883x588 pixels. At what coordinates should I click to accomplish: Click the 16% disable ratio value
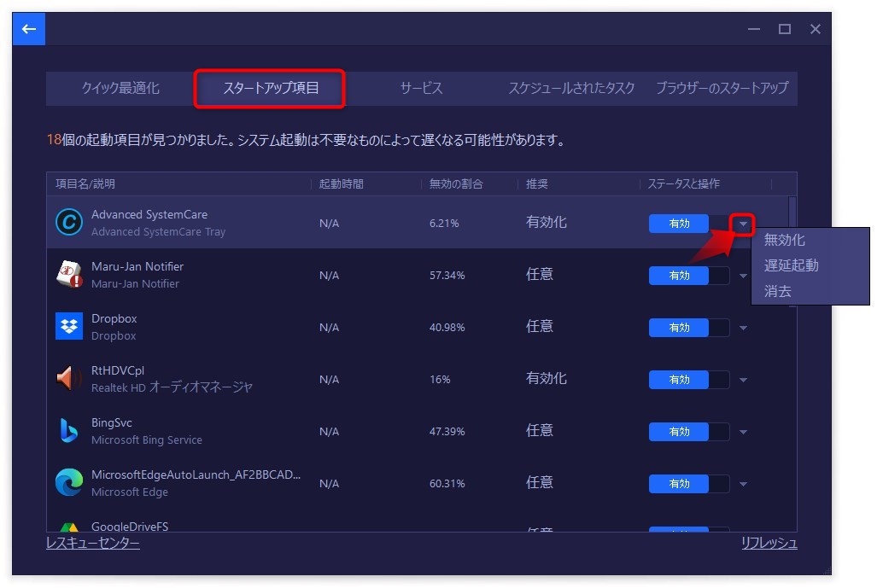(440, 379)
